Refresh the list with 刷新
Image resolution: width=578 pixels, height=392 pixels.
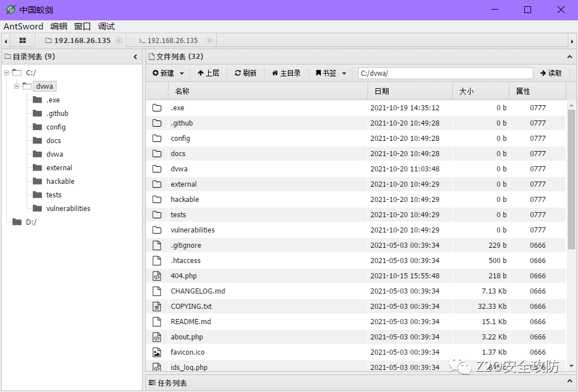[x=245, y=73]
